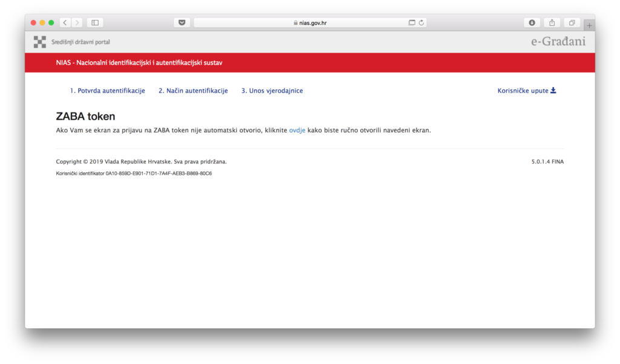The height and width of the screenshot is (364, 620).
Task: Show all tabs overview
Action: [x=572, y=23]
